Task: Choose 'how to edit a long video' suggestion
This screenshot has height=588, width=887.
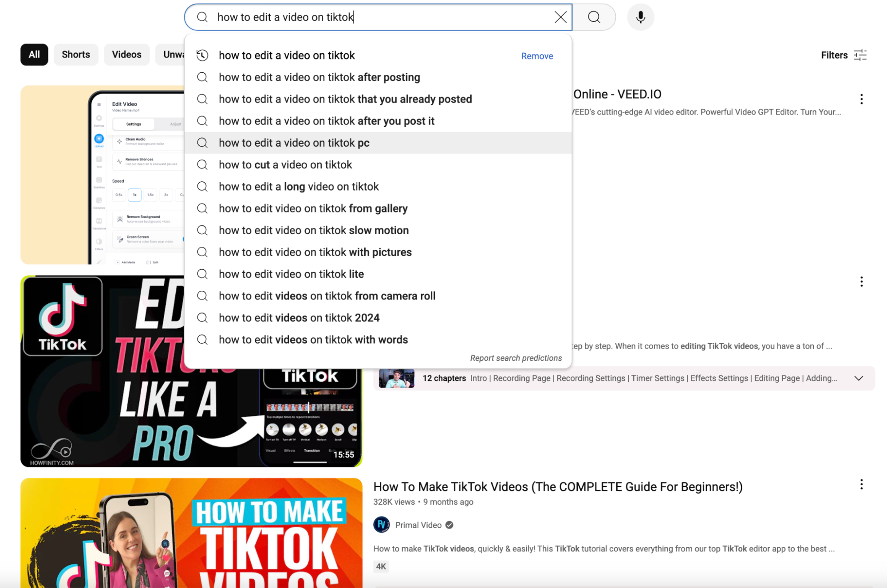Action: [378, 187]
